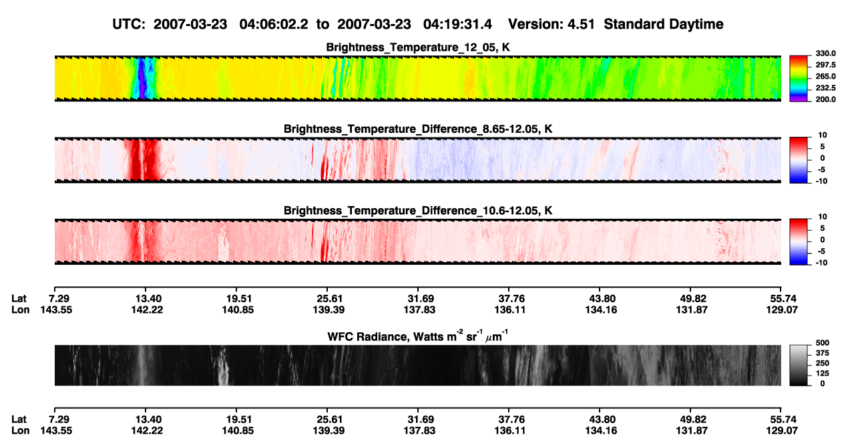Click longitude 142.22 on the axis under the WFC Radiance panel
868x445 pixels.
(x=148, y=431)
